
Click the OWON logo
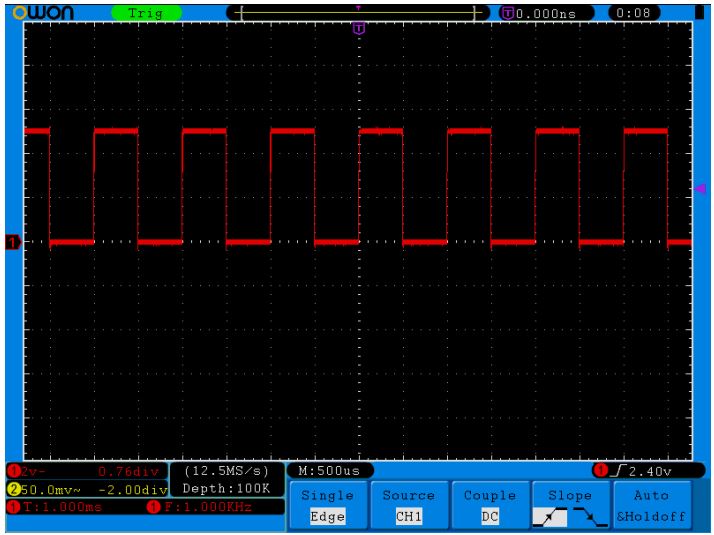coord(43,12)
